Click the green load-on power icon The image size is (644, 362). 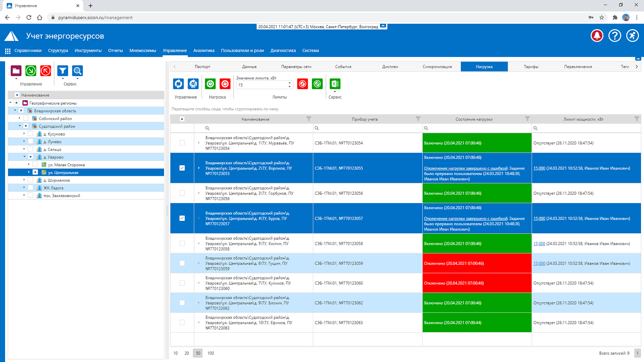pos(210,84)
